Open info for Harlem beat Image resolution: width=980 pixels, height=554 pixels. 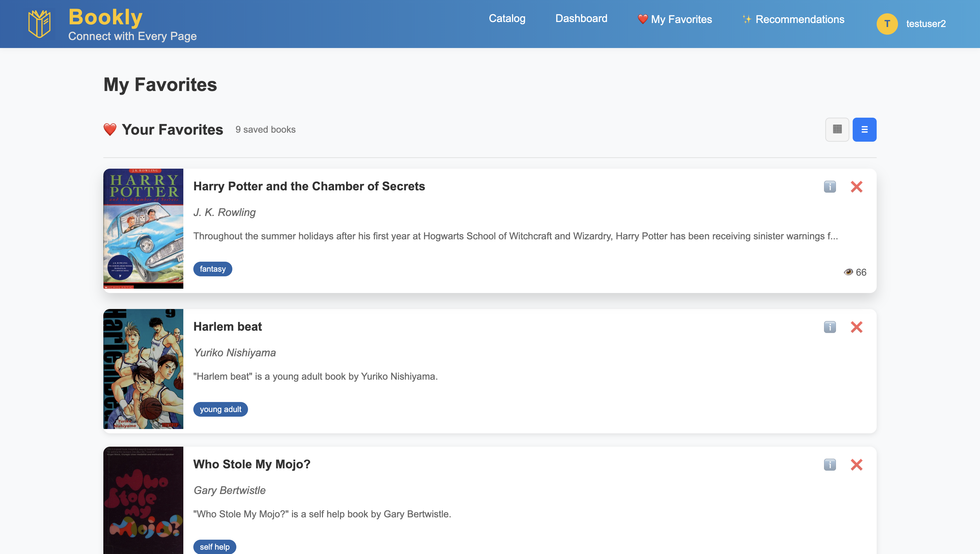coord(830,327)
